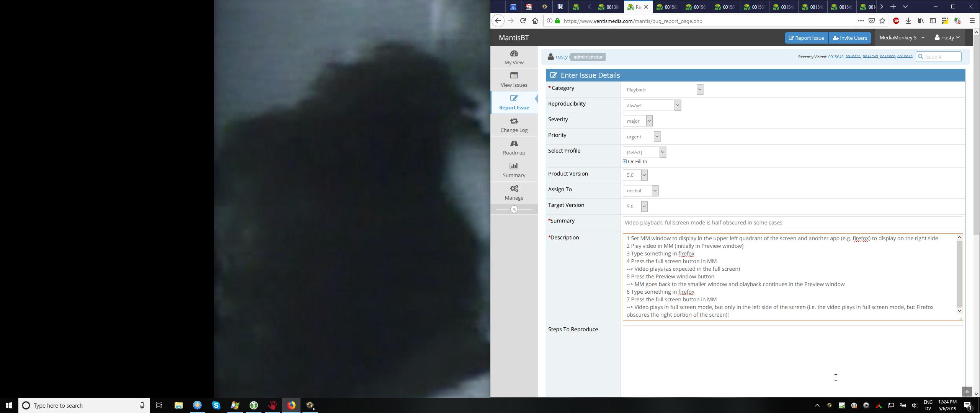
Task: Open recently visited issue 0015645
Action: 835,57
